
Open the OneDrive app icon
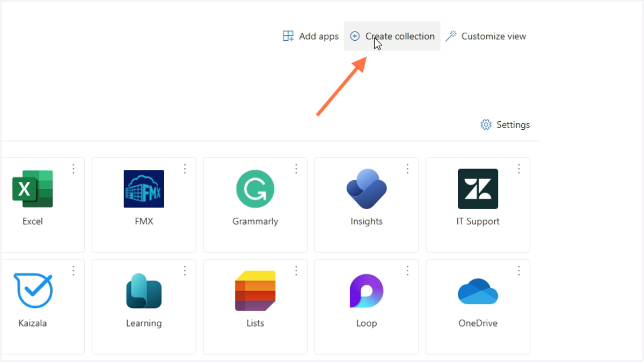click(478, 291)
